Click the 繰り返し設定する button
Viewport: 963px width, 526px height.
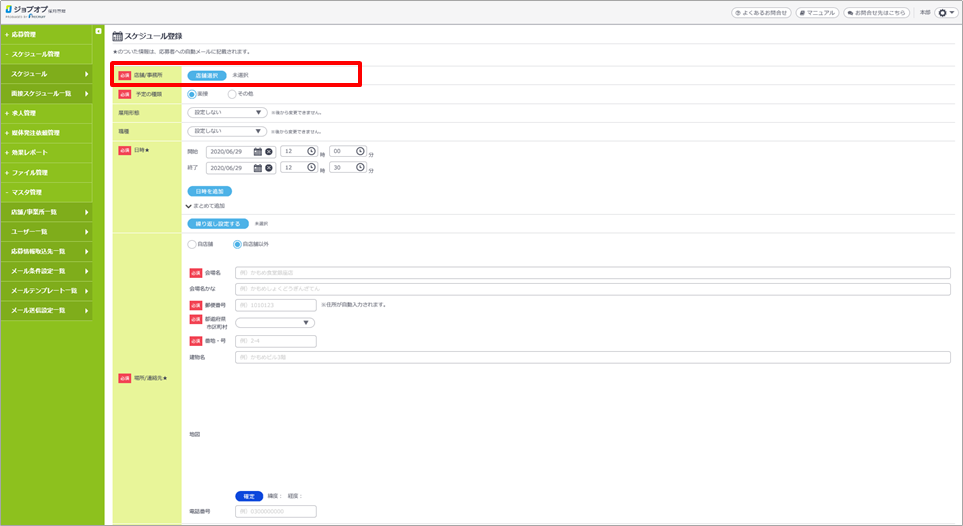[218, 224]
